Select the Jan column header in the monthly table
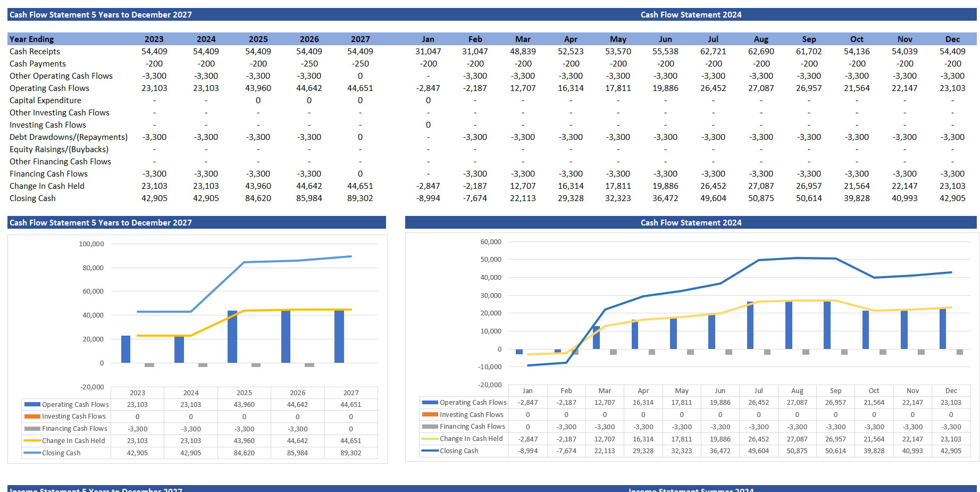 428,39
